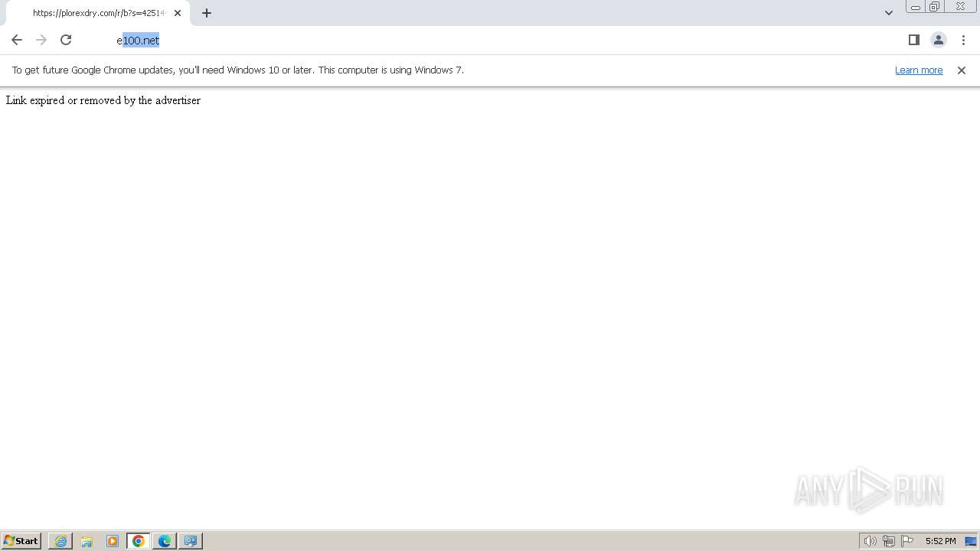Go back to the previous page

[x=17, y=40]
